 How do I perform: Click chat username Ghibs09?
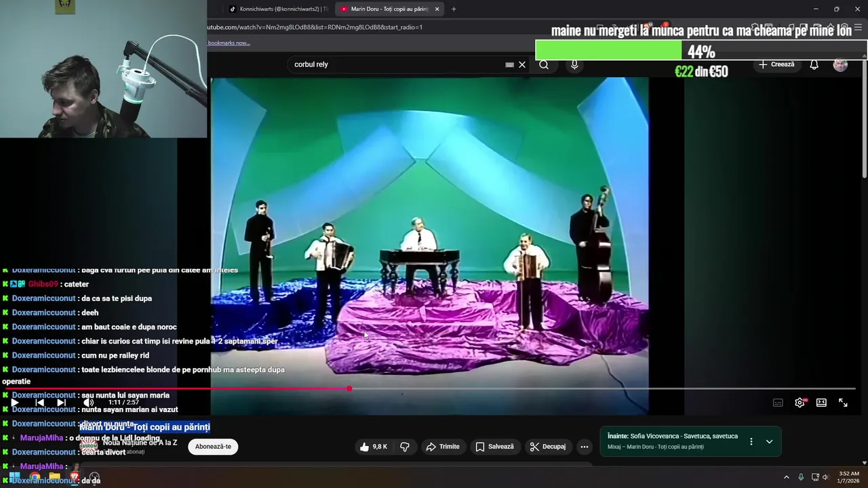[43, 284]
